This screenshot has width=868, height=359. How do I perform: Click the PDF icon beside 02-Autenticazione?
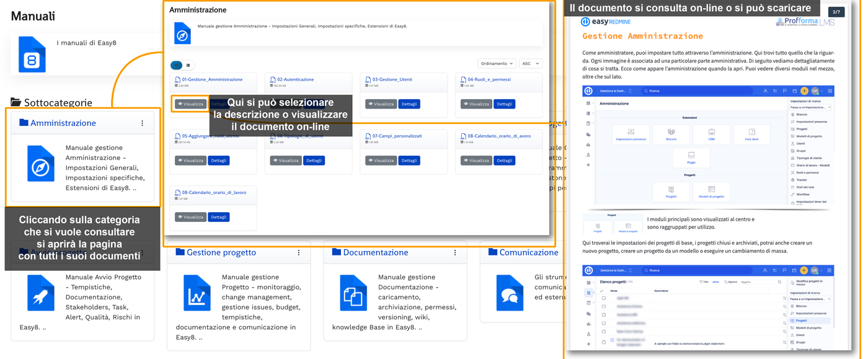pyautogui.click(x=273, y=80)
